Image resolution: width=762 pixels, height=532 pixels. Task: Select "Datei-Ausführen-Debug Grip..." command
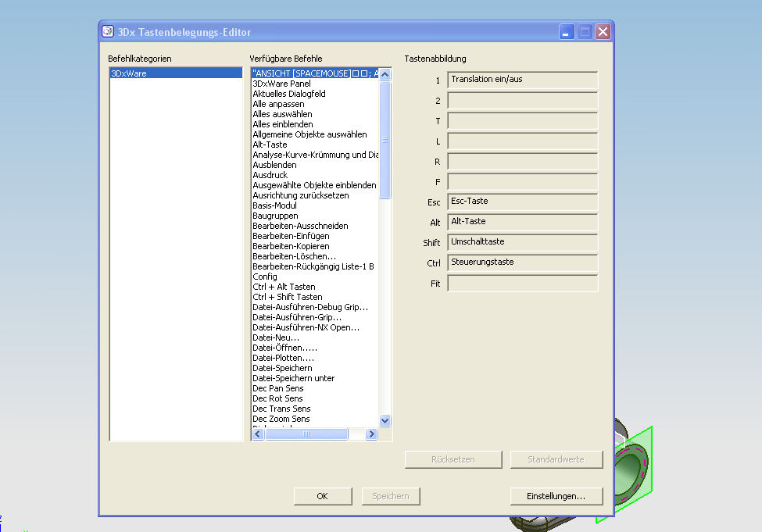314,308
